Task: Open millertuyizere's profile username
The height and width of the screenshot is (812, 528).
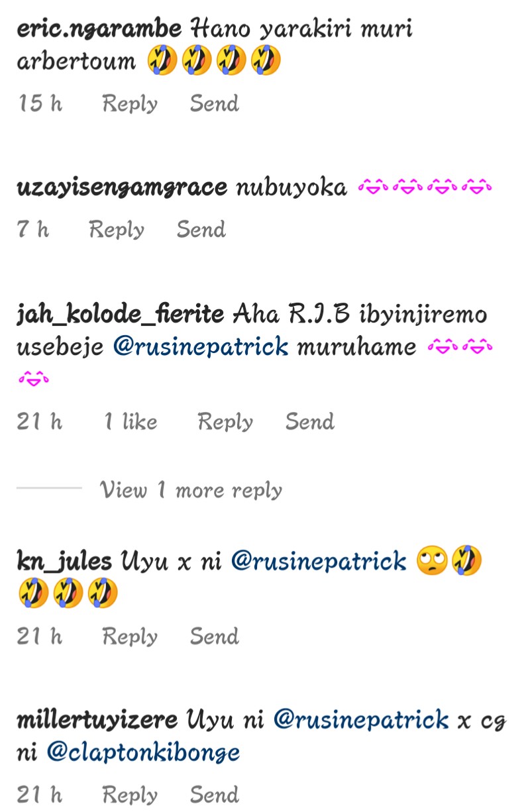Action: pyautogui.click(x=97, y=720)
